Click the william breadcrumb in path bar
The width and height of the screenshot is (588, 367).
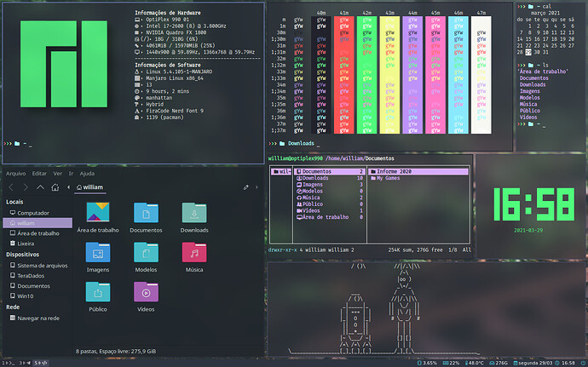(x=90, y=187)
